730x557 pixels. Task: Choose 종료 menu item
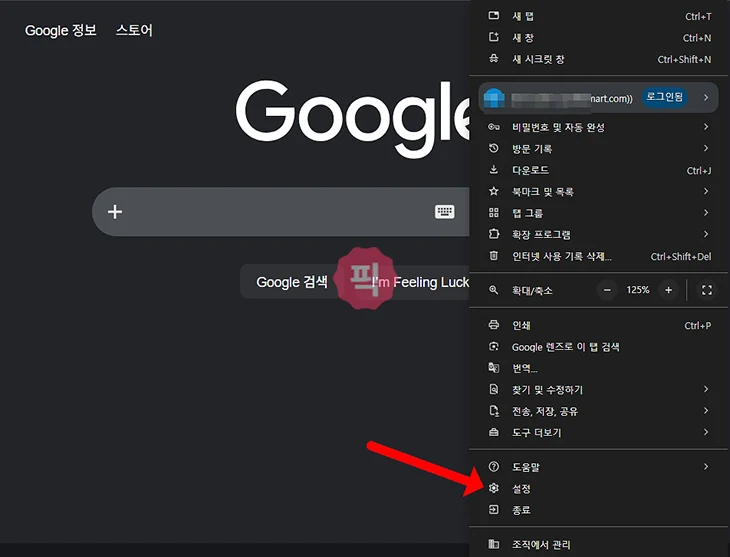599,510
